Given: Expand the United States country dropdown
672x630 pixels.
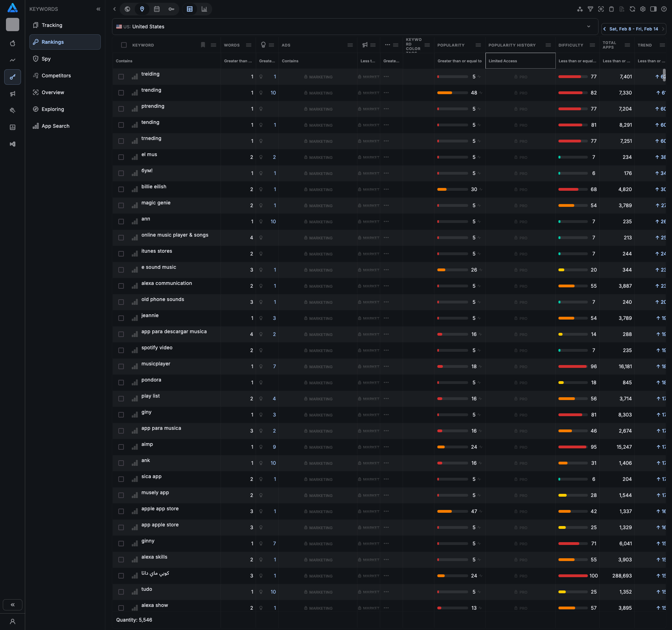Looking at the screenshot, I should (x=589, y=27).
